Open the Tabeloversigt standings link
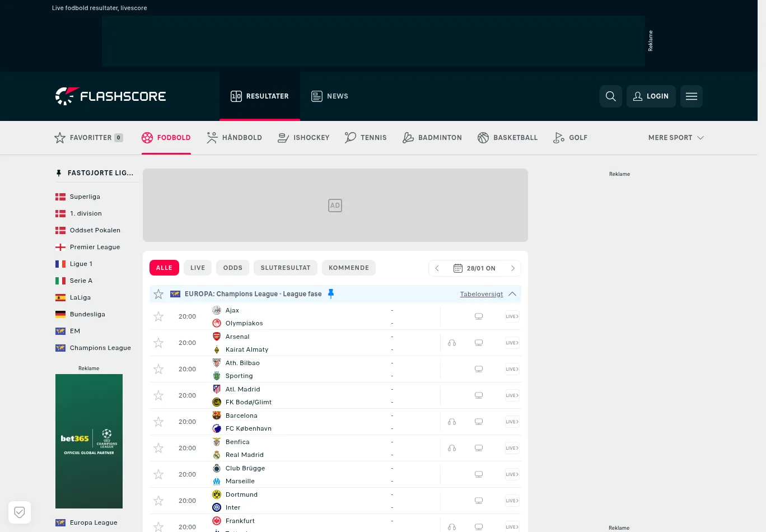The width and height of the screenshot is (766, 532). tap(481, 293)
